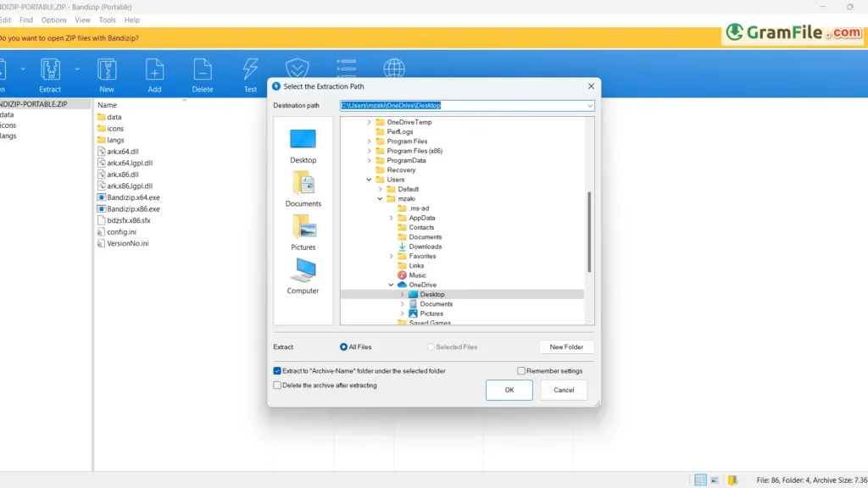
Task: Open the Extract button dropdown arrow
Action: pyautogui.click(x=77, y=69)
